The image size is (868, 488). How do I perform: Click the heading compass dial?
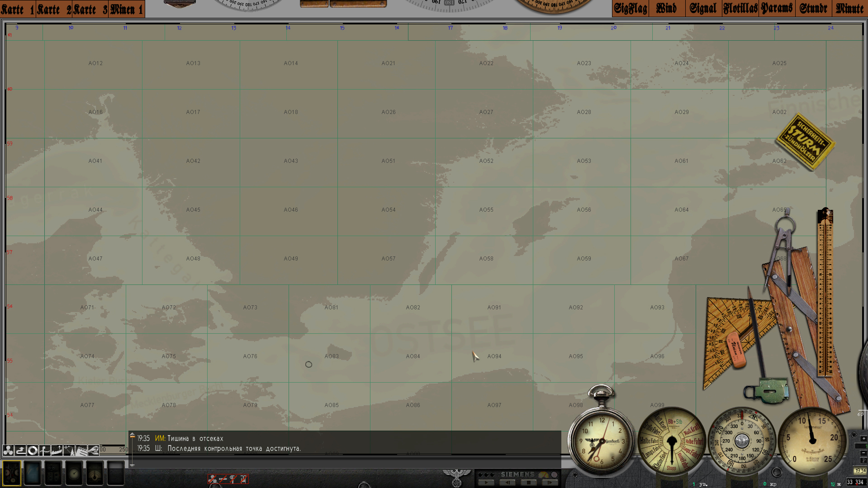coord(742,441)
